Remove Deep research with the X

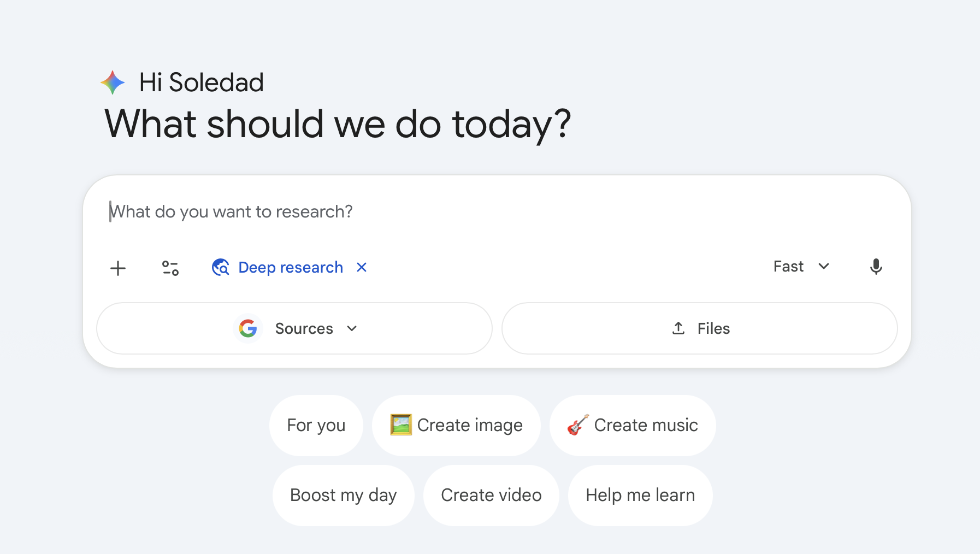tap(362, 267)
